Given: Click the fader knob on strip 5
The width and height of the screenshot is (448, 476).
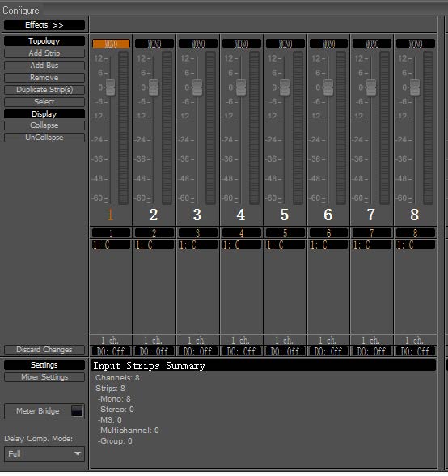Looking at the screenshot, I should tap(285, 87).
